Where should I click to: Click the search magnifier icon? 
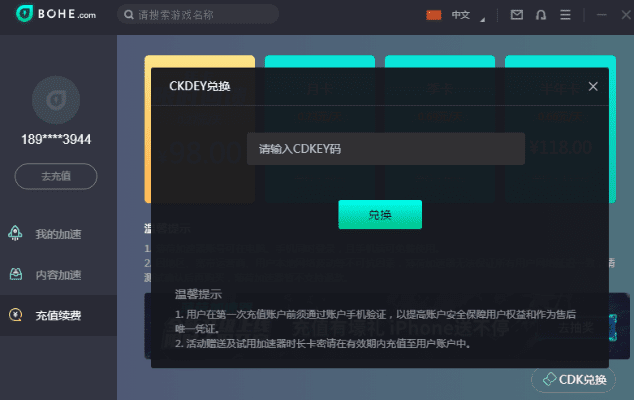(129, 15)
